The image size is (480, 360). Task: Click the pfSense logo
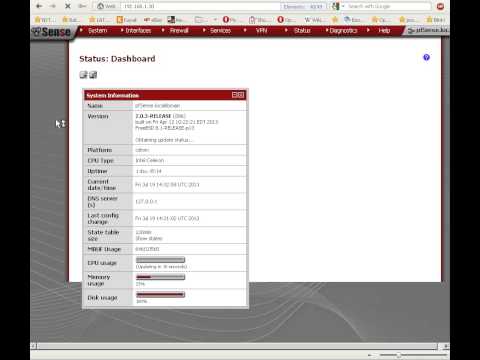point(52,32)
